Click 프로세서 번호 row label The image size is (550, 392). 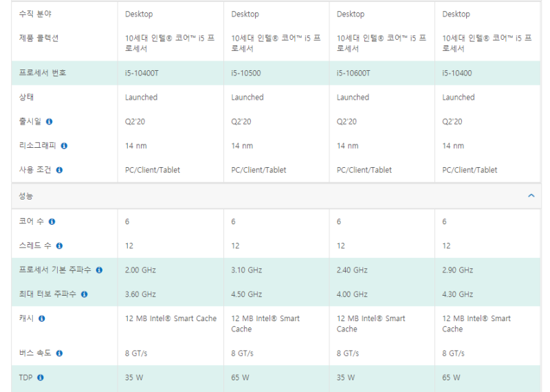click(43, 73)
